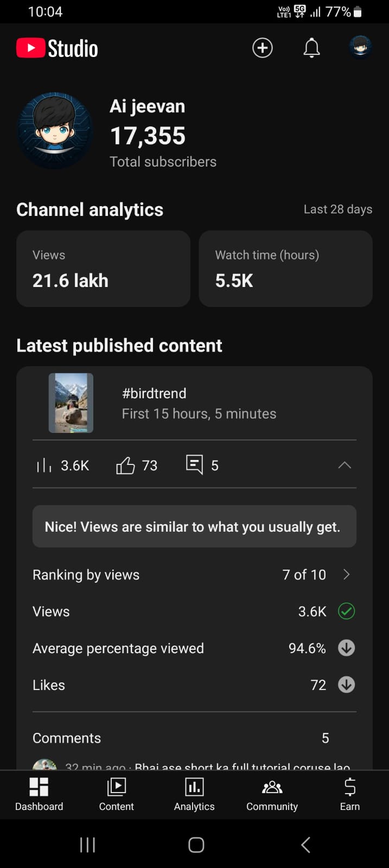
Task: Switch to the Content tab
Action: 116,794
